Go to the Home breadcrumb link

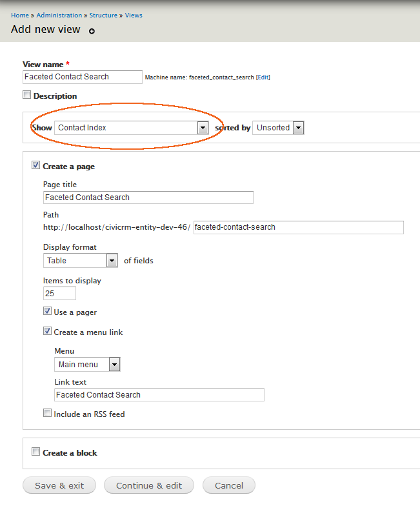(20, 15)
